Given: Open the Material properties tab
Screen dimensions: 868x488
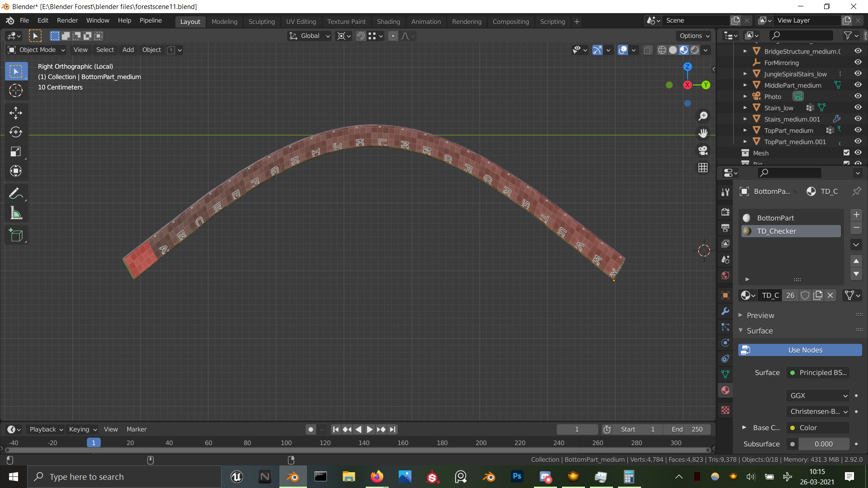Looking at the screenshot, I should 725,390.
